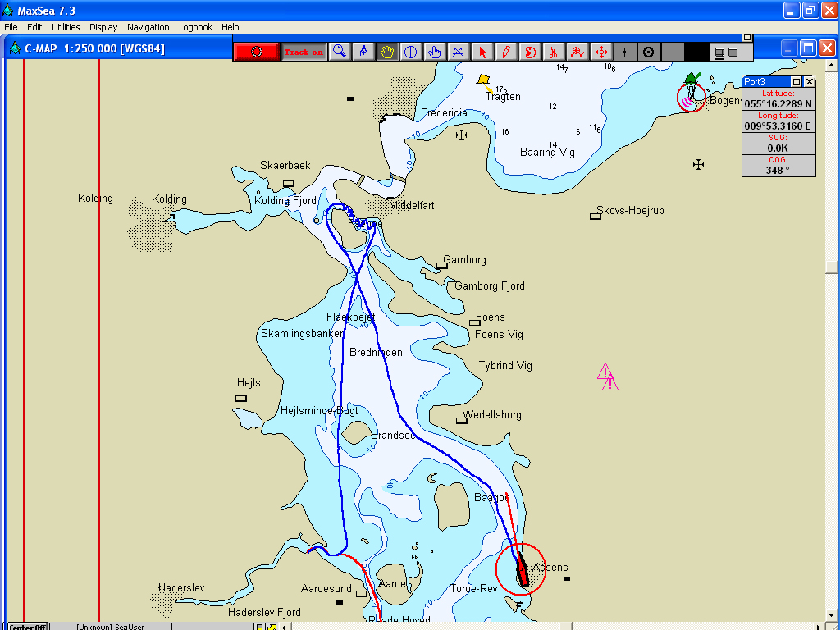Click the yellow waypoint flag near Tragten
Image resolution: width=840 pixels, height=630 pixels.
484,80
